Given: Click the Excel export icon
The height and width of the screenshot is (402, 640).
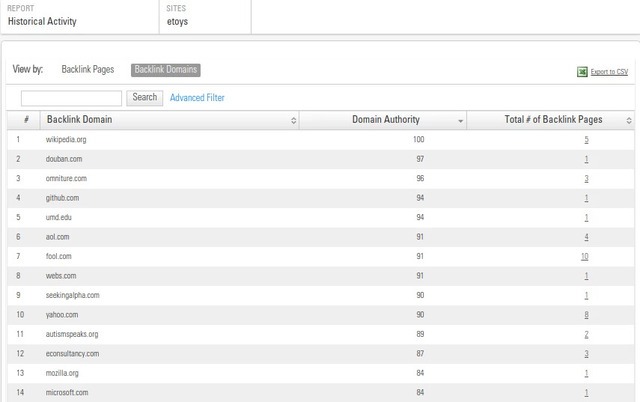Looking at the screenshot, I should click(582, 72).
